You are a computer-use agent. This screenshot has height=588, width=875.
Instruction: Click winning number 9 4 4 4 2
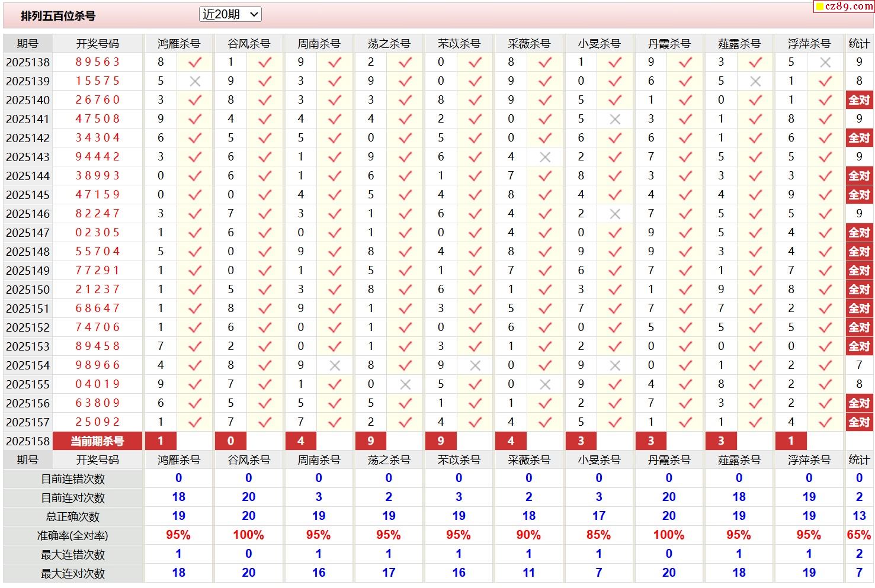pyautogui.click(x=98, y=157)
